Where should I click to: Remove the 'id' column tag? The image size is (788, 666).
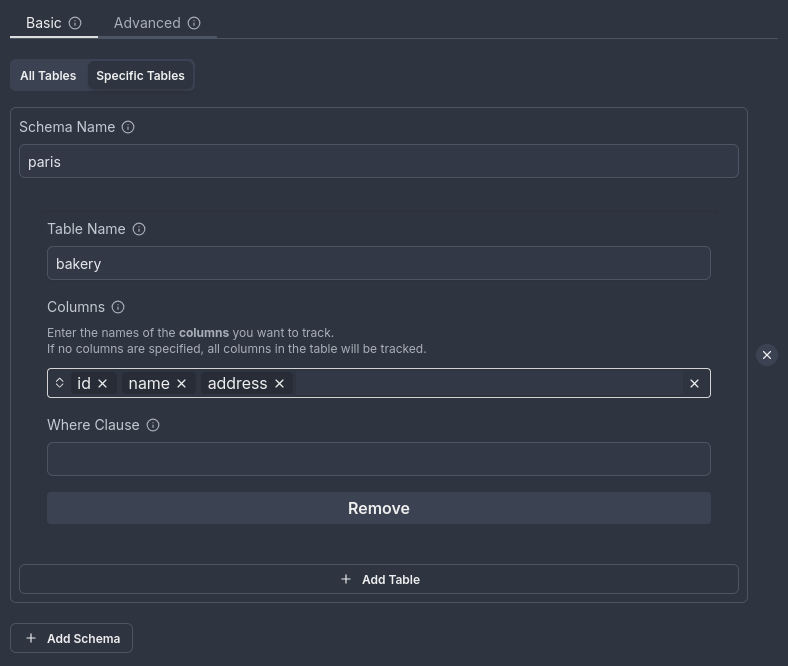[102, 384]
